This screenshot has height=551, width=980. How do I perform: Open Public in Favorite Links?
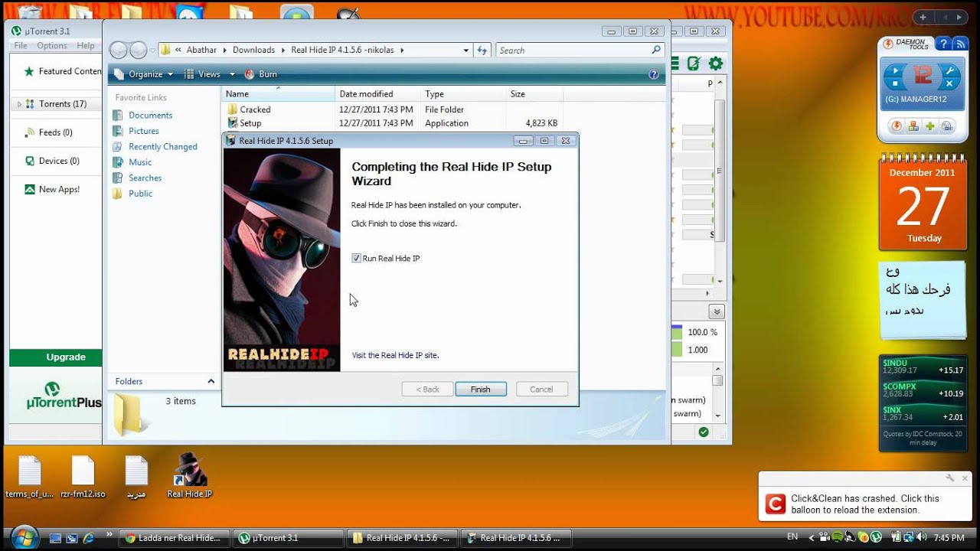click(x=132, y=194)
